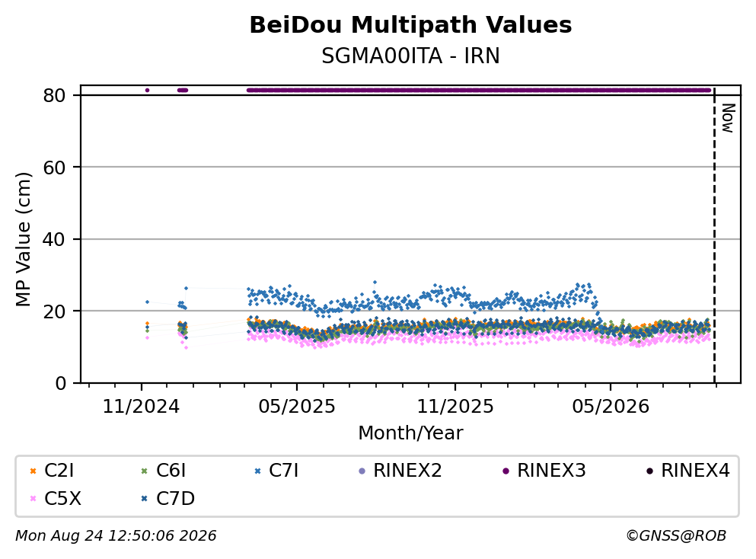Click the C2I orange legend marker

pos(33,471)
